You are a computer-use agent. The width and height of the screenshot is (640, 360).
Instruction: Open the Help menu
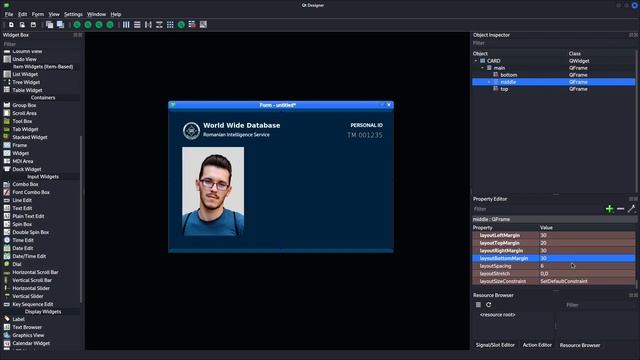116,14
